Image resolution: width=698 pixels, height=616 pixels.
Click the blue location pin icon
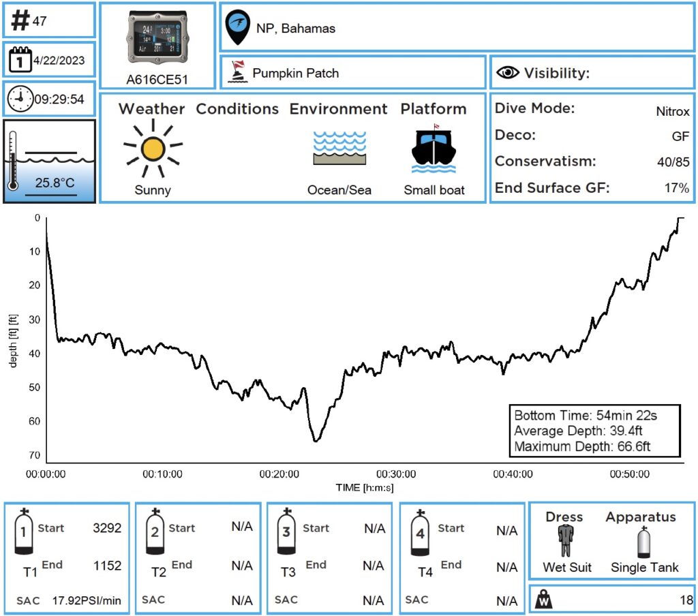click(238, 27)
